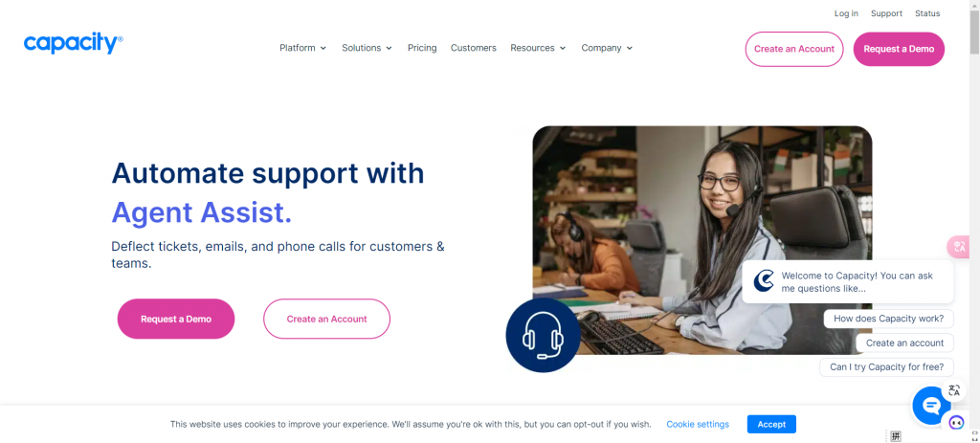Viewport: 980px width, 443px height.
Task: Expand the Platform dropdown menu
Action: pyautogui.click(x=303, y=48)
